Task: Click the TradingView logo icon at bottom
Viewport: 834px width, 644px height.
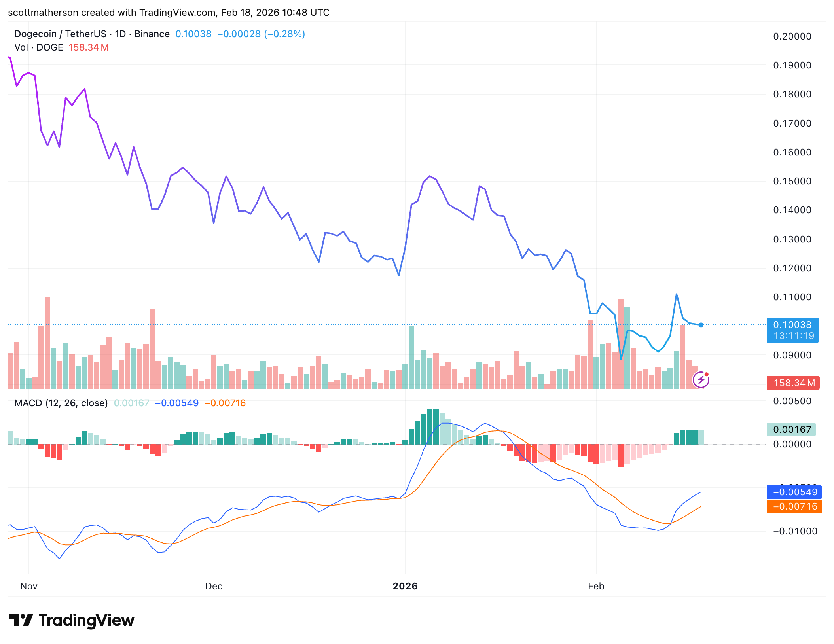Action: click(x=21, y=620)
